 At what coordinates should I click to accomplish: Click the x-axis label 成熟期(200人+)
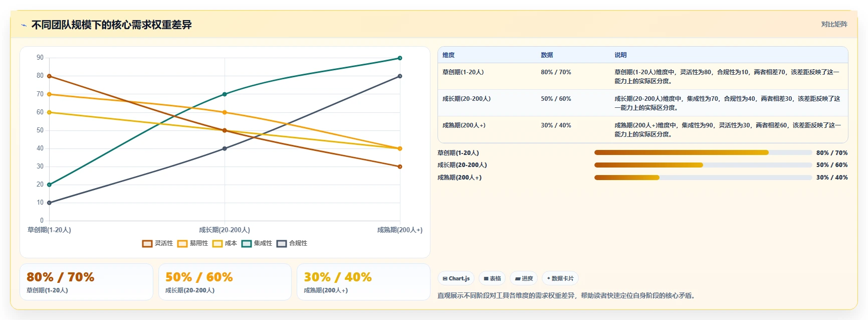click(x=400, y=230)
